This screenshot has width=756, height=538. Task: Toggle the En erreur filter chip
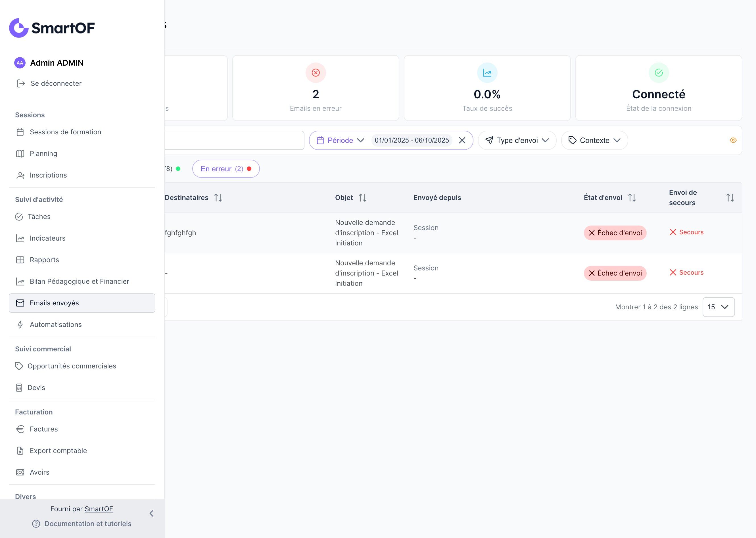coord(225,169)
